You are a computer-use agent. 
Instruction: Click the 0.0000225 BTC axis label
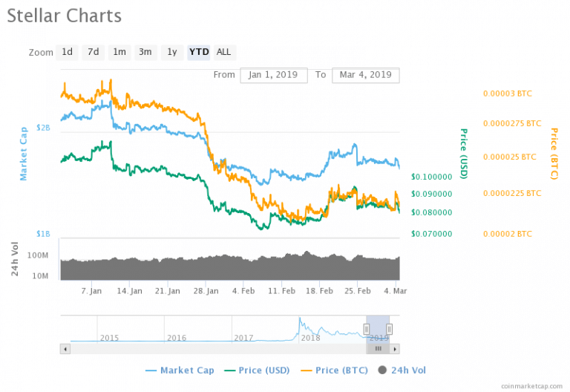click(512, 194)
